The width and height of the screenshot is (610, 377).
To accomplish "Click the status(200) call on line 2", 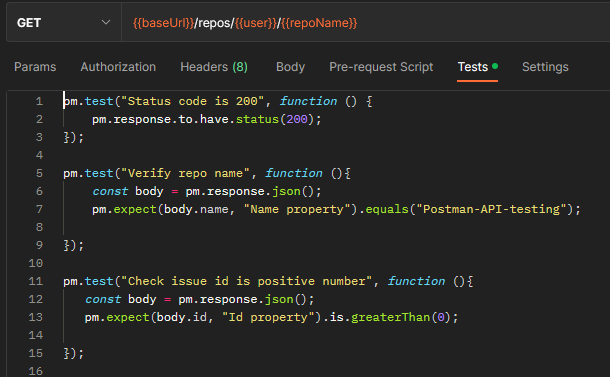I will (275, 119).
